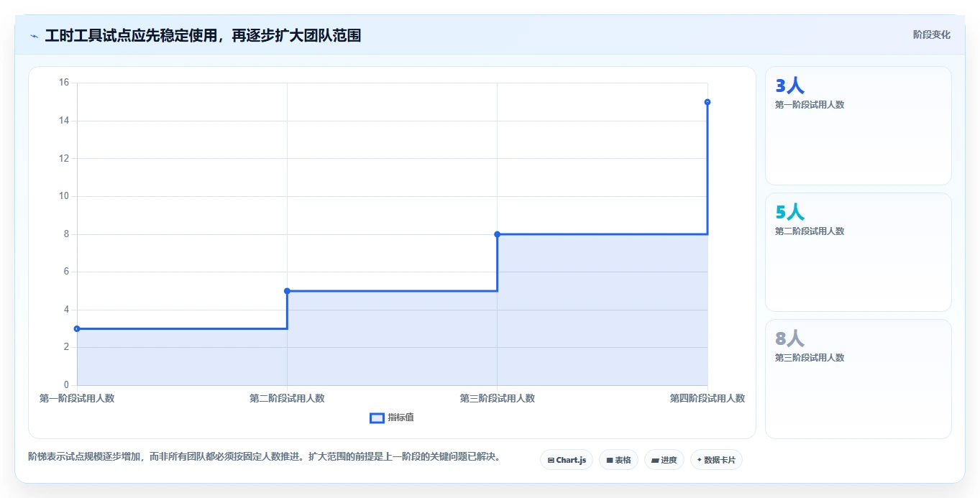This screenshot has width=980, height=498.
Task: Click the x-axis label 第一阶段试用人数
Action: click(77, 398)
